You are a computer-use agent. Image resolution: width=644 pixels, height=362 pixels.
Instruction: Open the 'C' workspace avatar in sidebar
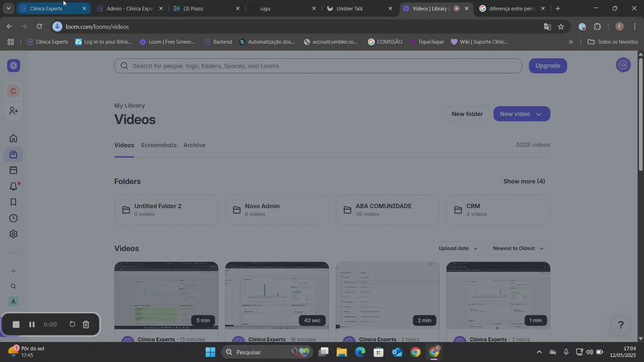[x=14, y=91]
